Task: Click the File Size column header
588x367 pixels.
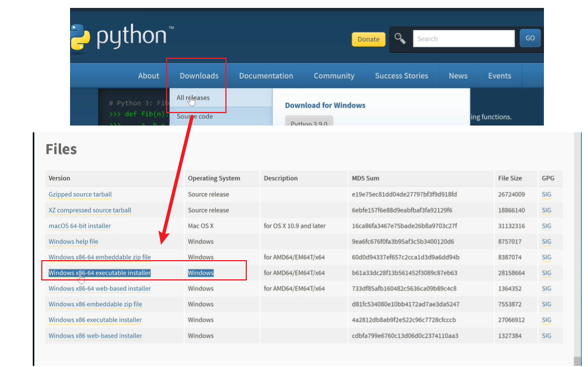Action: click(510, 178)
